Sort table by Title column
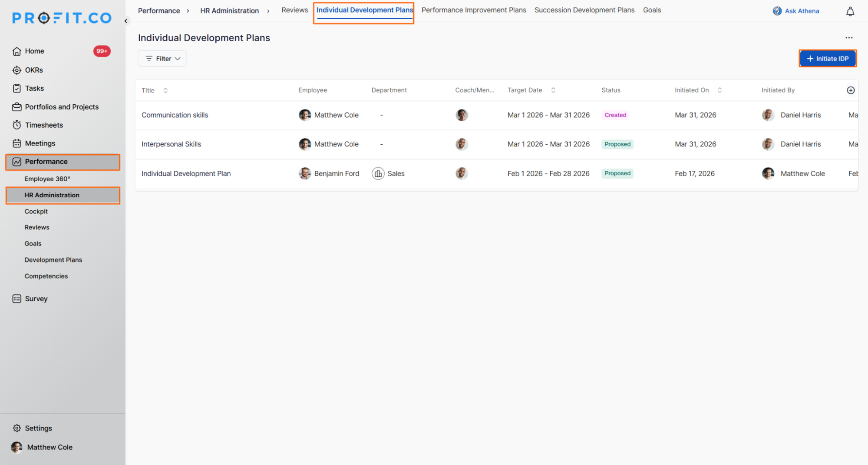868x465 pixels. point(165,90)
